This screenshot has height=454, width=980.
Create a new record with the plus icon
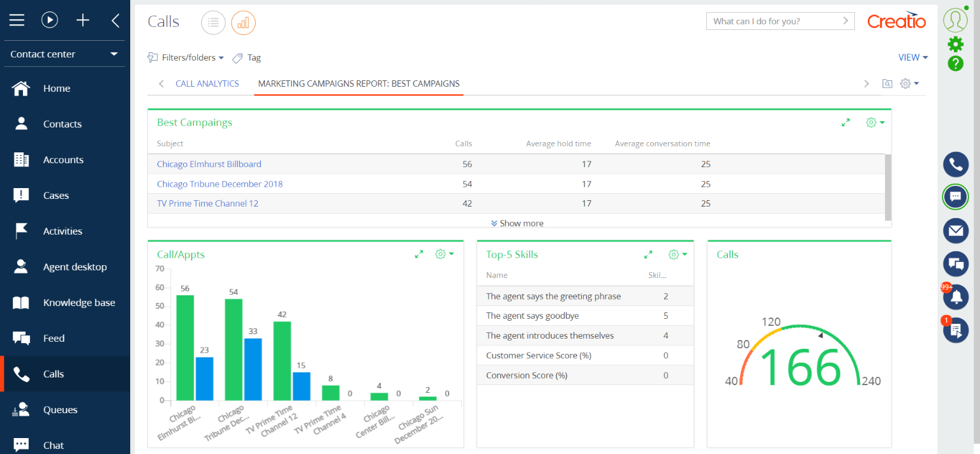(82, 20)
